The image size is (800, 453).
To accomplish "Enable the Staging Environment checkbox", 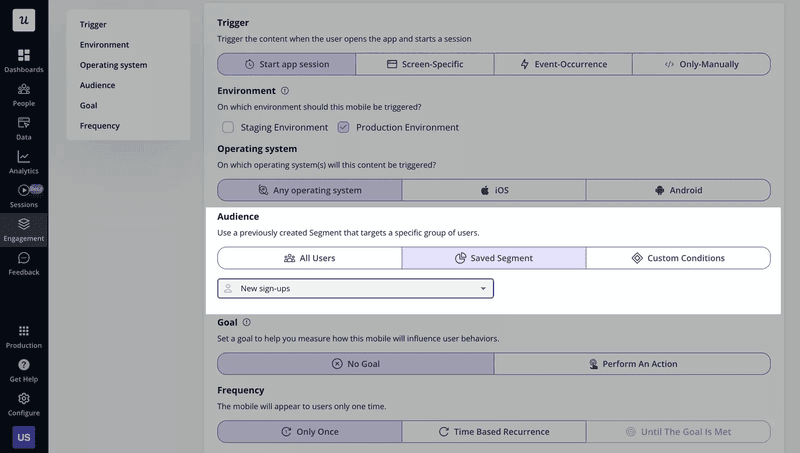I will click(x=228, y=127).
